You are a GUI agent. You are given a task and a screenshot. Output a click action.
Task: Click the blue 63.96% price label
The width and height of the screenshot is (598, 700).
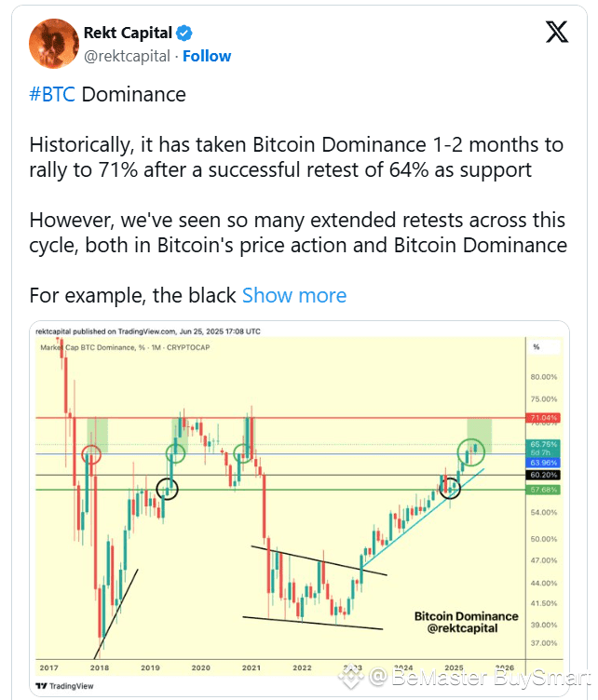point(543,462)
